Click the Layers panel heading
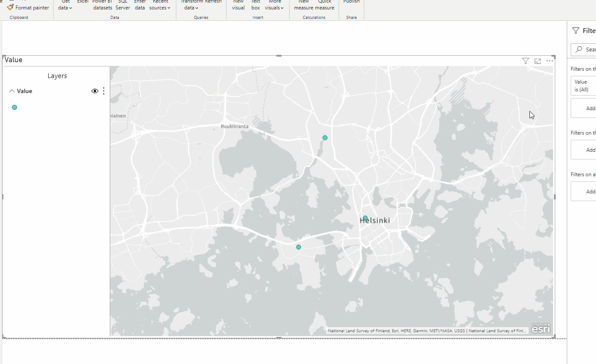Screen dimensions: 596x364 tap(57, 76)
